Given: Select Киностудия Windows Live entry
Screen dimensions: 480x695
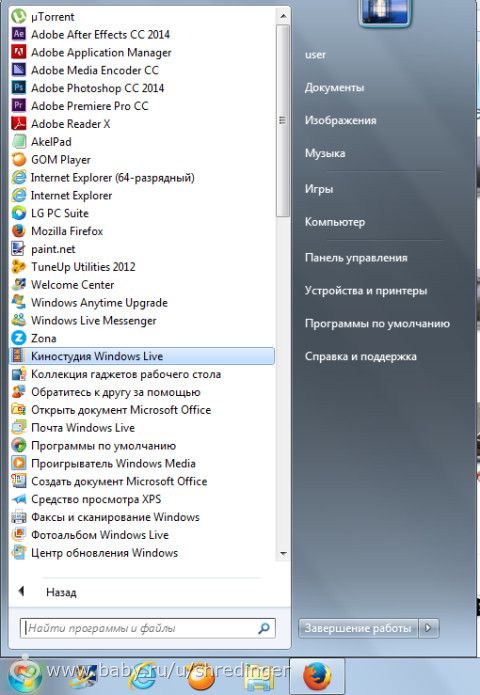Looking at the screenshot, I should coord(142,356).
